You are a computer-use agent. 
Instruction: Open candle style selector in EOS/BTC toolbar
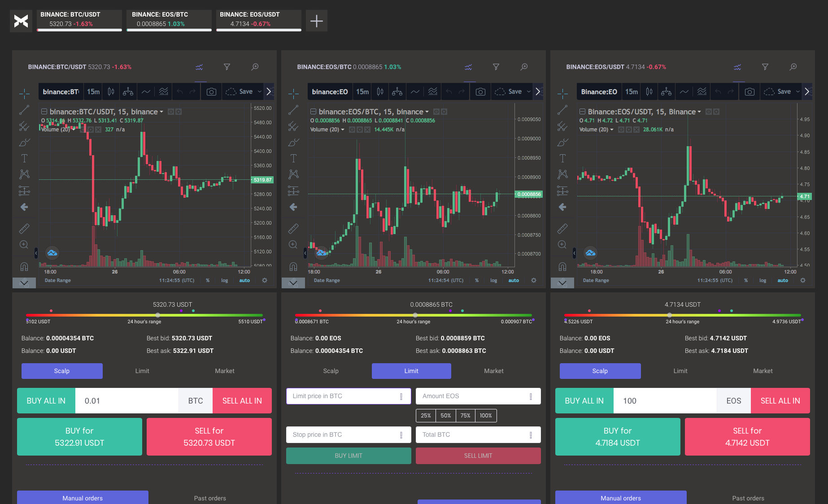(380, 91)
